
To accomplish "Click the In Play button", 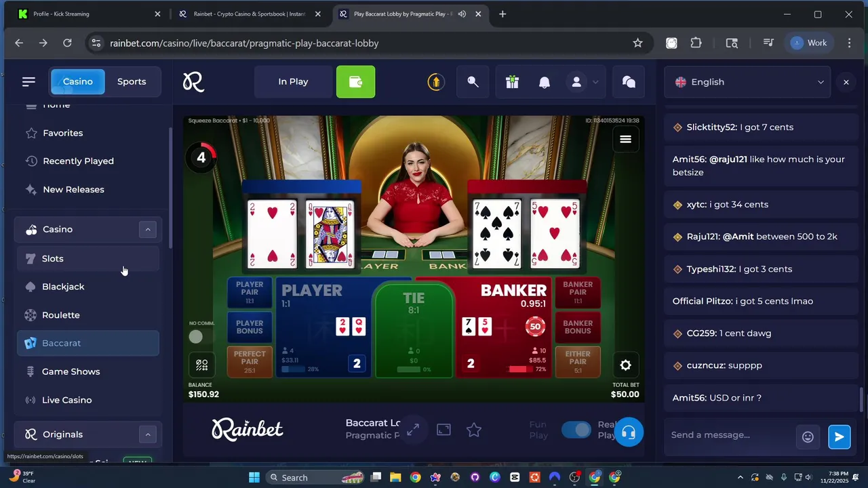I will point(293,82).
